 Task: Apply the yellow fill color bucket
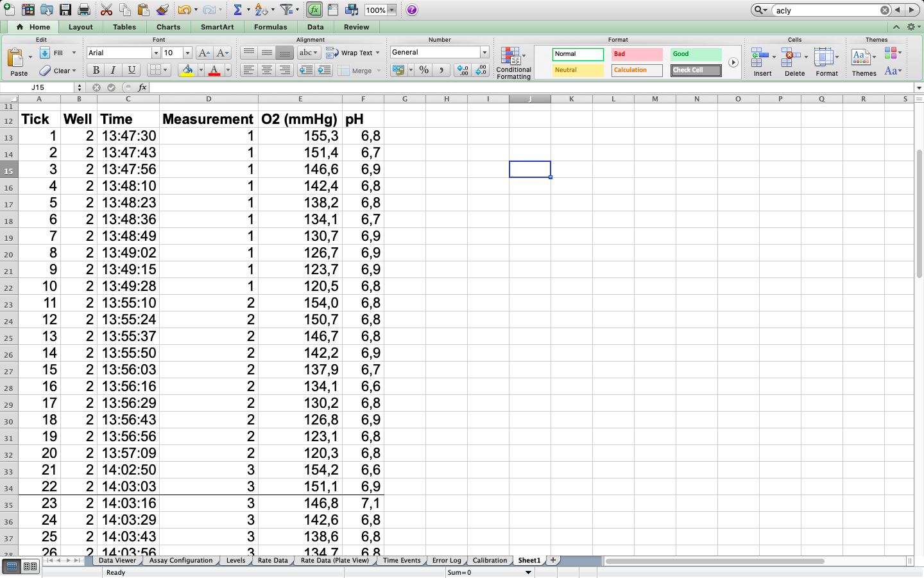(187, 70)
